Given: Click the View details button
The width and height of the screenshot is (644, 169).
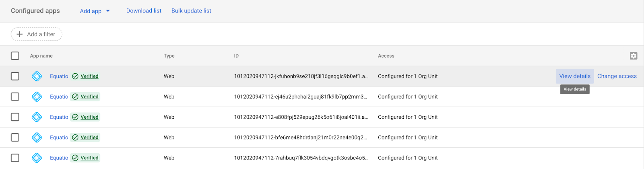Looking at the screenshot, I should 574,76.
